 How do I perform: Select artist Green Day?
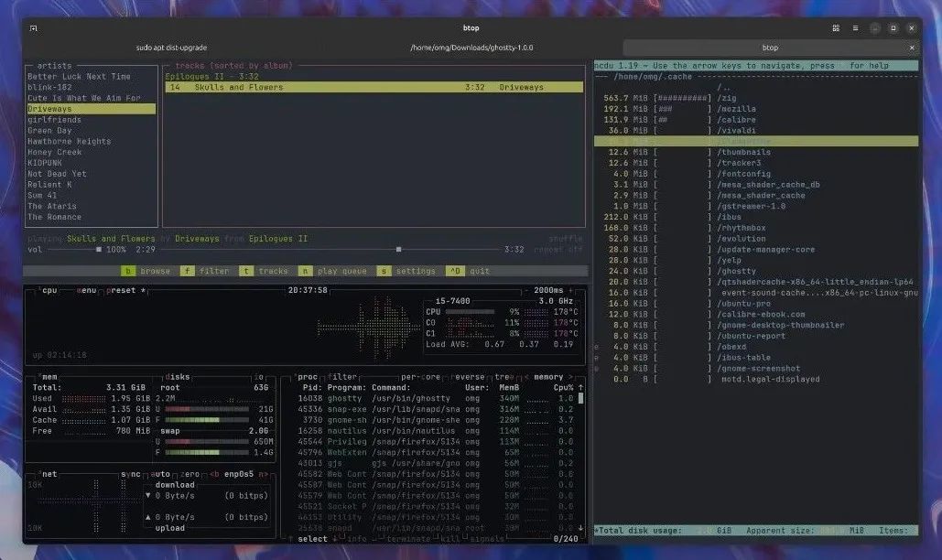(49, 131)
